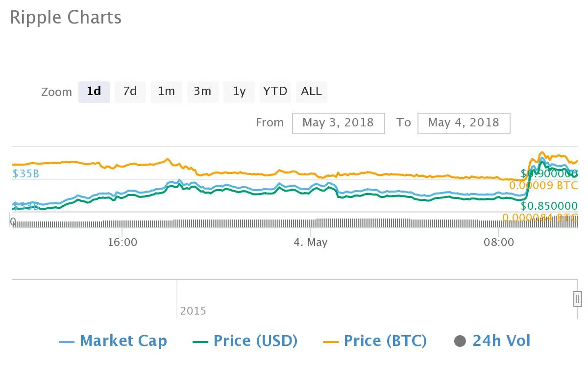Edit the To date field May 4, 2018
Screen dimensions: 588x392
(464, 123)
